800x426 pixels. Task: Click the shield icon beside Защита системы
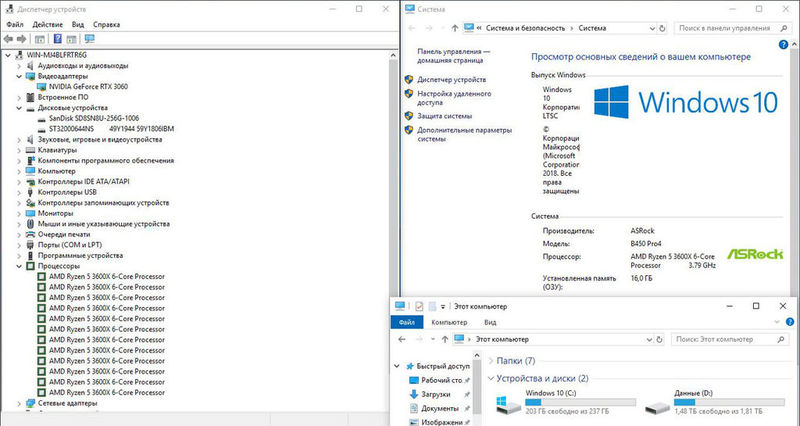409,116
